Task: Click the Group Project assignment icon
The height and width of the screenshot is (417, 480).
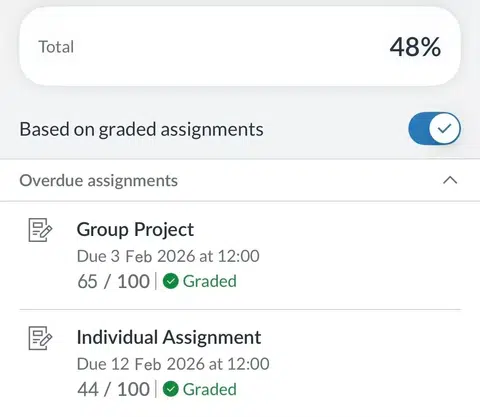Action: click(40, 230)
